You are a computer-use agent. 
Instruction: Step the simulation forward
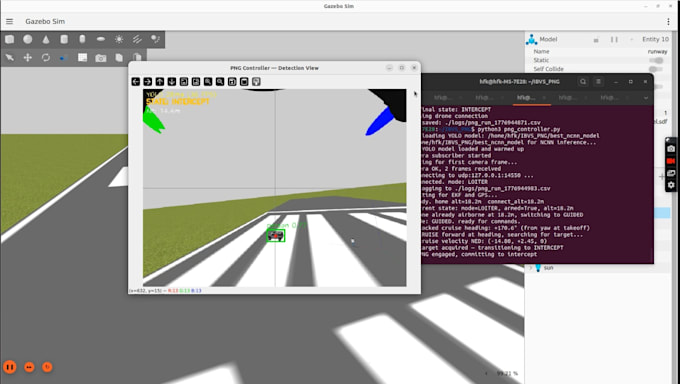[x=29, y=367]
